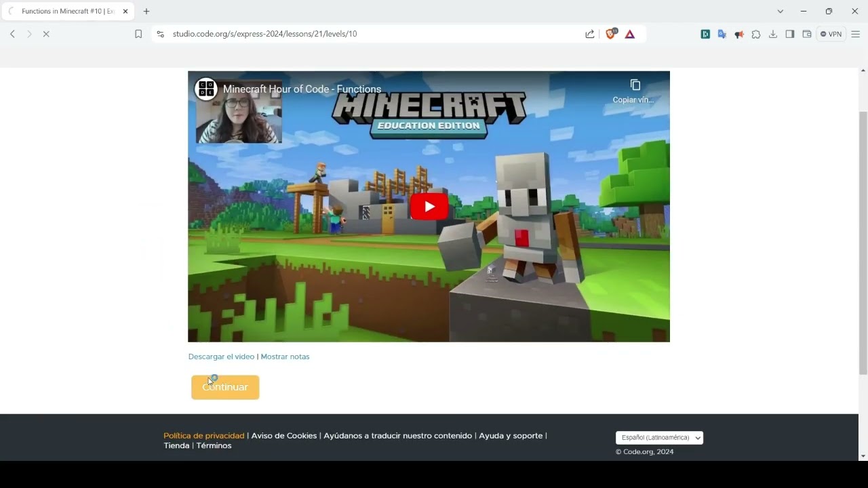This screenshot has width=868, height=488.
Task: Open Brave Rewards triangle icon
Action: click(x=630, y=34)
